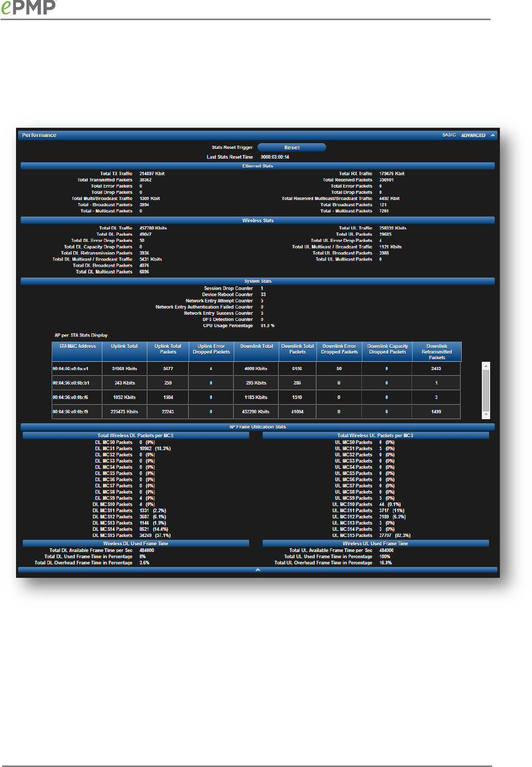Click the 295 Kbits downlink cell

tap(256, 383)
